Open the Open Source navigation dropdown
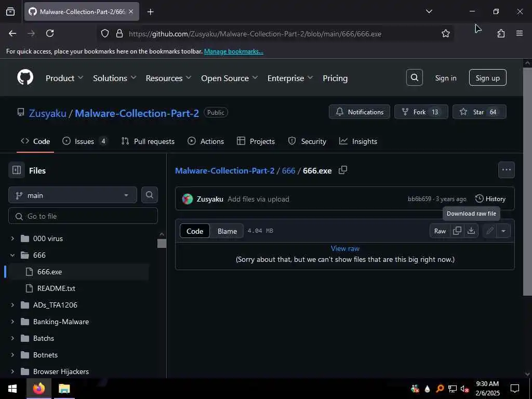This screenshot has height=399, width=532. coord(229,78)
